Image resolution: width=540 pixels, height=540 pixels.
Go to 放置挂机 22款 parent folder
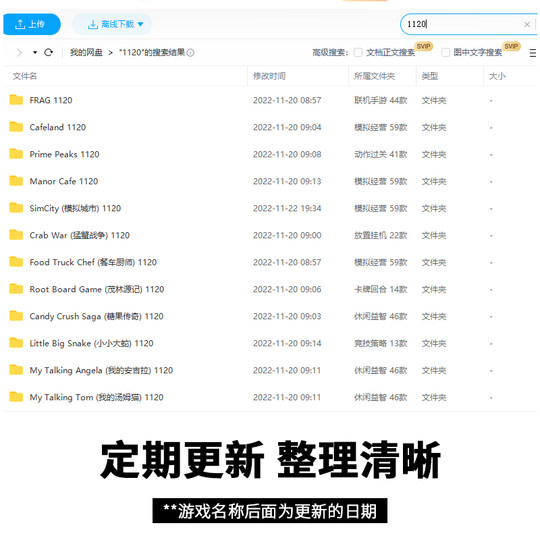tap(381, 235)
